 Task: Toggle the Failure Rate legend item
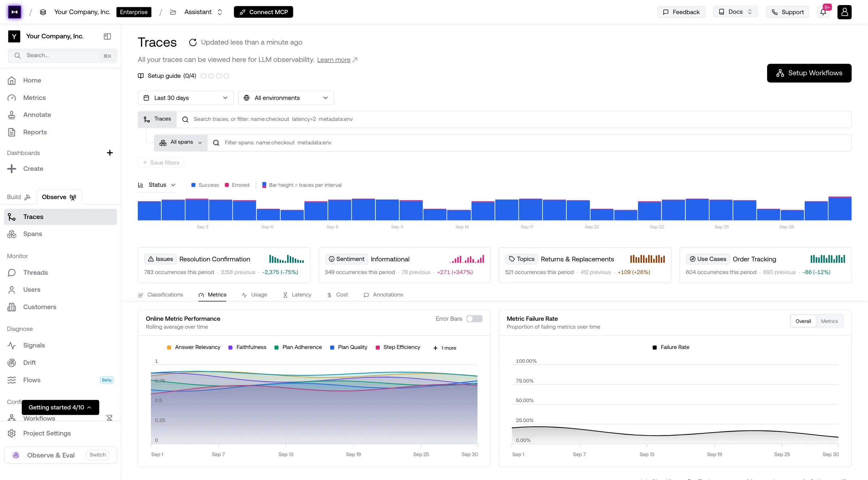click(671, 347)
